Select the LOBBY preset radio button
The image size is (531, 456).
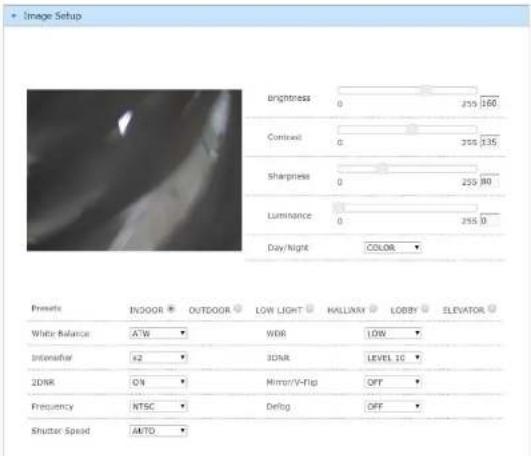[425, 309]
